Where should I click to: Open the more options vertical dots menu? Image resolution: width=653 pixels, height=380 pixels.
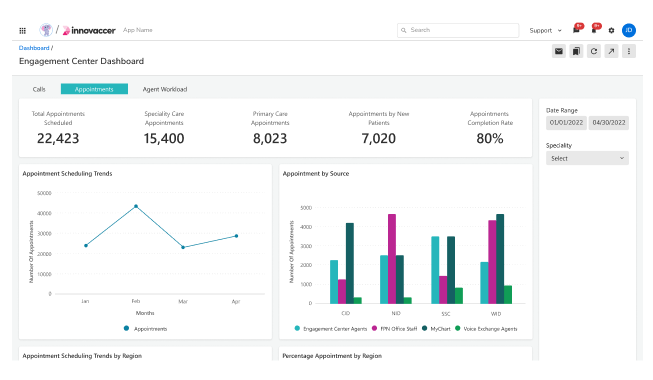pos(629,51)
